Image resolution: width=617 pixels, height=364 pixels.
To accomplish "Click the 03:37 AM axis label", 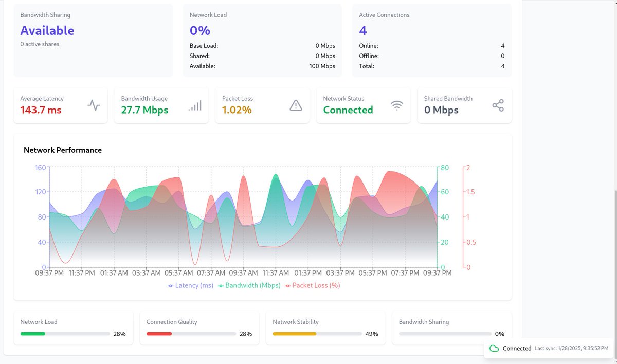I will 147,273.
